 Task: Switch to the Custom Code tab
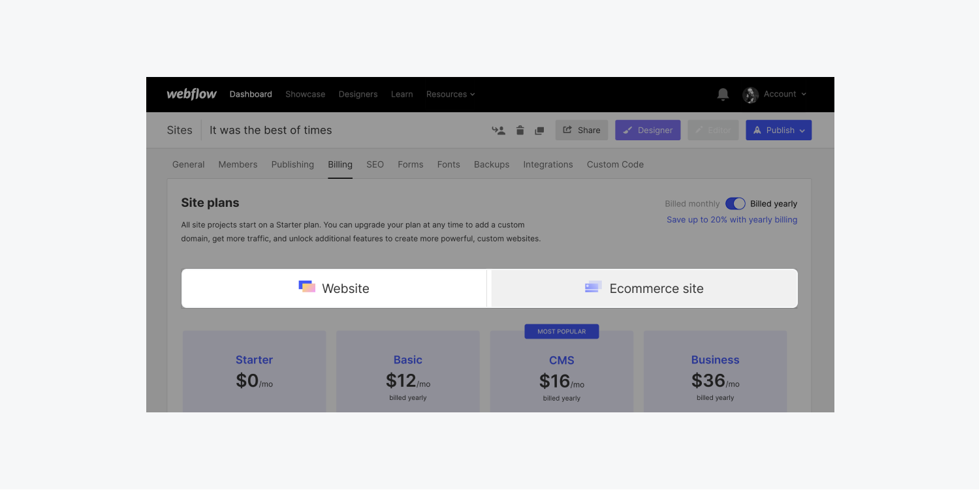pyautogui.click(x=615, y=164)
